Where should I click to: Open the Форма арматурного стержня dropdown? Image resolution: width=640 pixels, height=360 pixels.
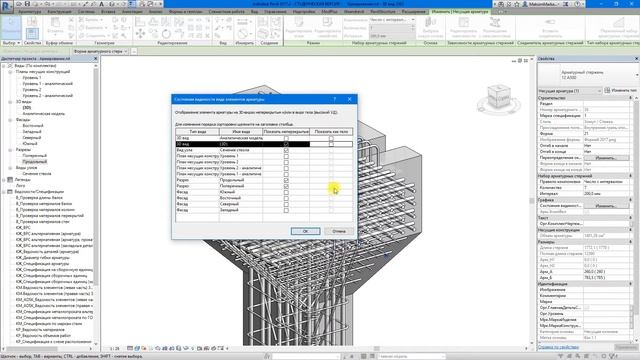coord(100,51)
